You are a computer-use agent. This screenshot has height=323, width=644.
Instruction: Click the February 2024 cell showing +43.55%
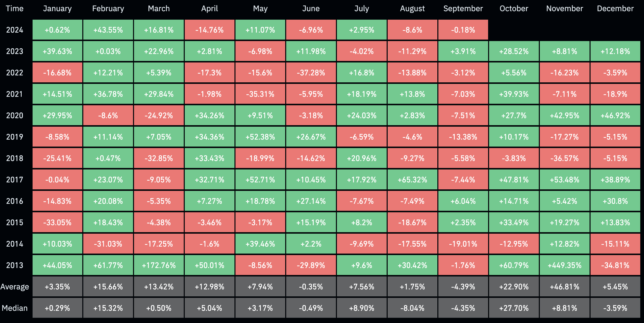108,30
